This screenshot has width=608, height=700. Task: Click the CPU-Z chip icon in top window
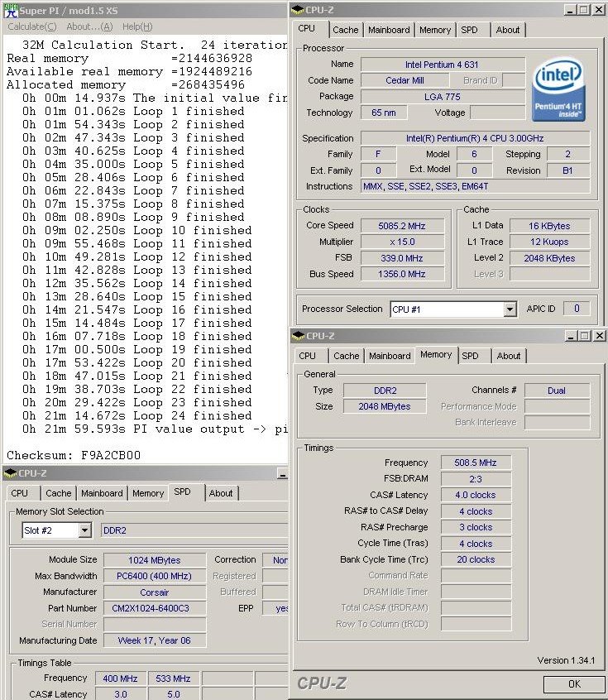(x=297, y=10)
